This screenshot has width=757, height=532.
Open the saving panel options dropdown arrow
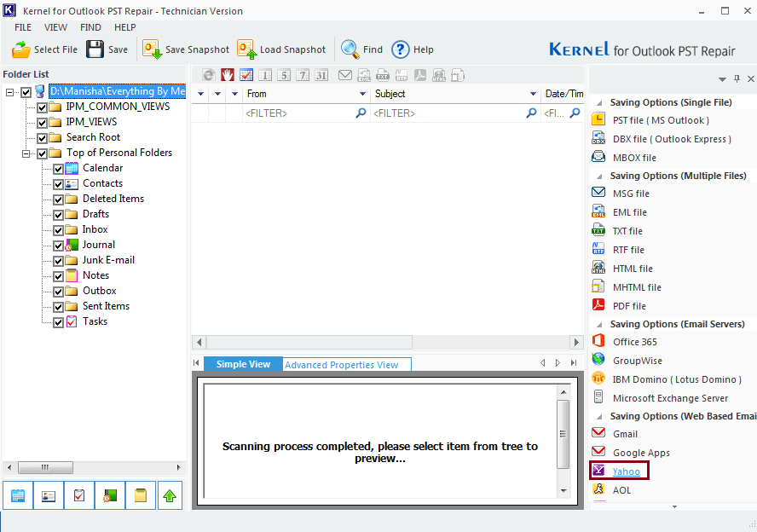722,79
